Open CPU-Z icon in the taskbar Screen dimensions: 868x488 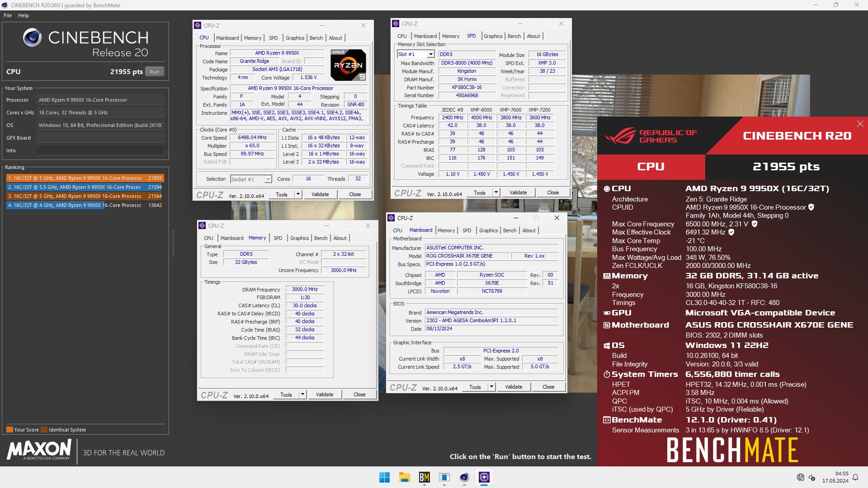tap(484, 477)
